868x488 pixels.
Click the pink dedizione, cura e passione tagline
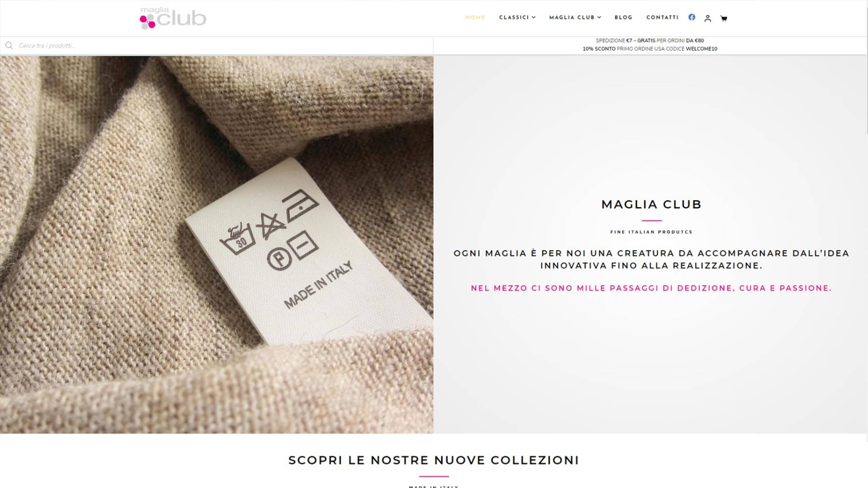click(x=651, y=288)
